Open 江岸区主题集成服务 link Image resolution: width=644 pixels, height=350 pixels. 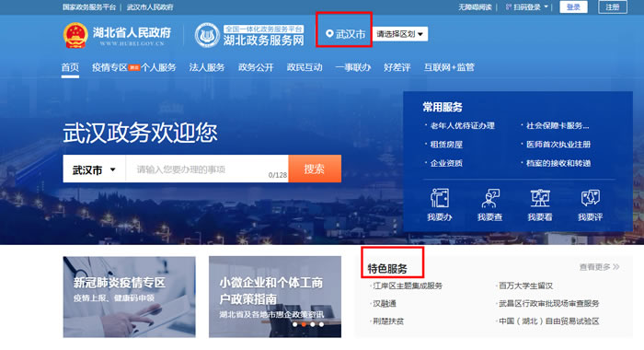408,286
